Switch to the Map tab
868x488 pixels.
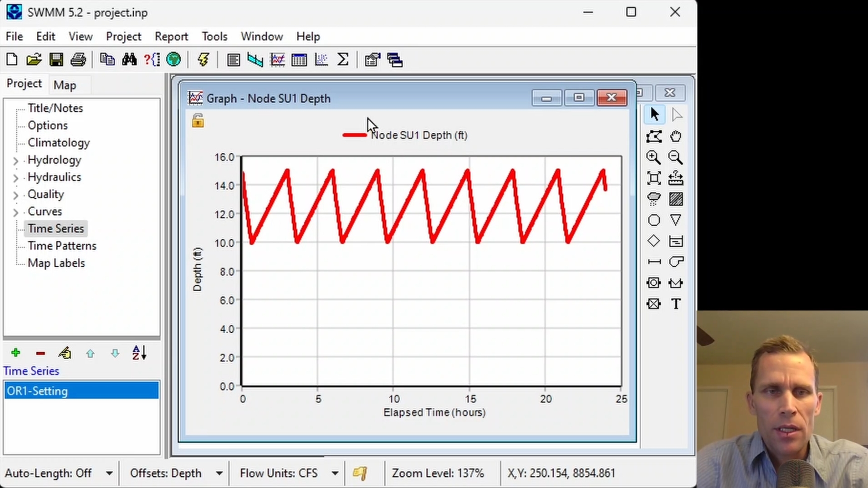coord(65,85)
